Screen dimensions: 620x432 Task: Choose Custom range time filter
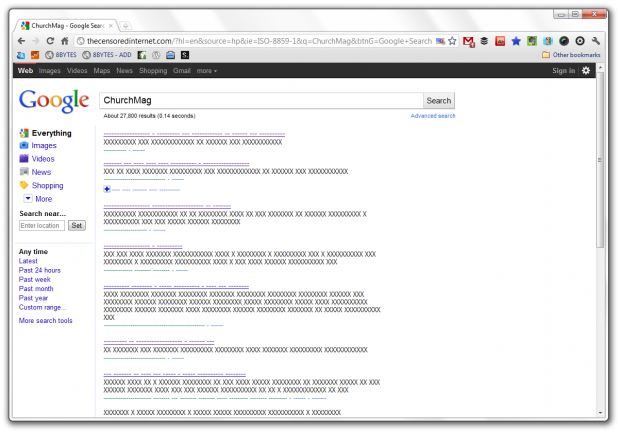coord(42,307)
